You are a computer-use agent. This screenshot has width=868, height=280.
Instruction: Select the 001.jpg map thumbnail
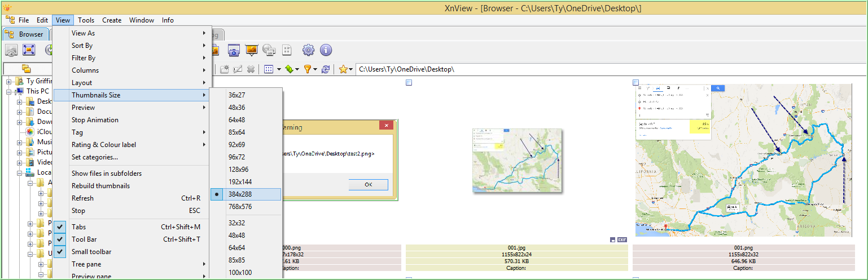517,161
